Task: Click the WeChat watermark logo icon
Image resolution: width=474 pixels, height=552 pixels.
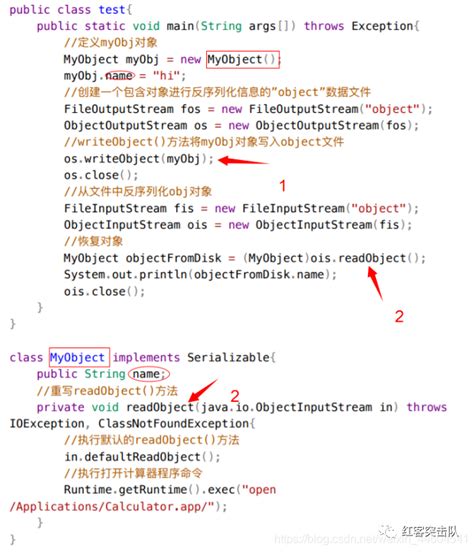Action: 388,531
